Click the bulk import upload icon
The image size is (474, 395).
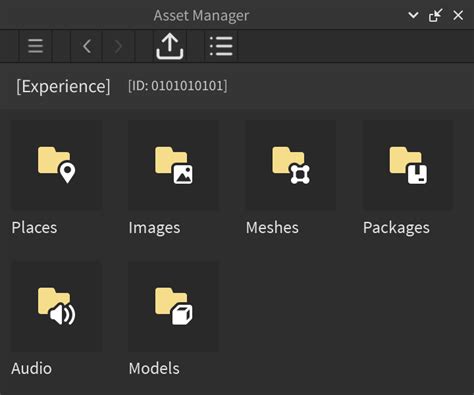coord(170,46)
